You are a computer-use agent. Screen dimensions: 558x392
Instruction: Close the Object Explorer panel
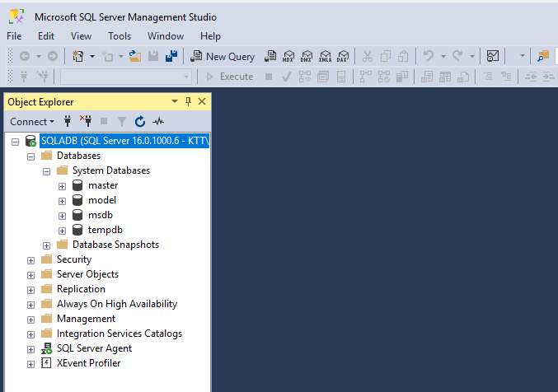[202, 102]
